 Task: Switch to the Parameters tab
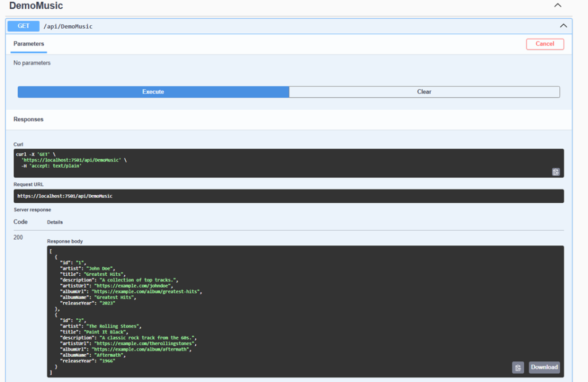coord(29,44)
